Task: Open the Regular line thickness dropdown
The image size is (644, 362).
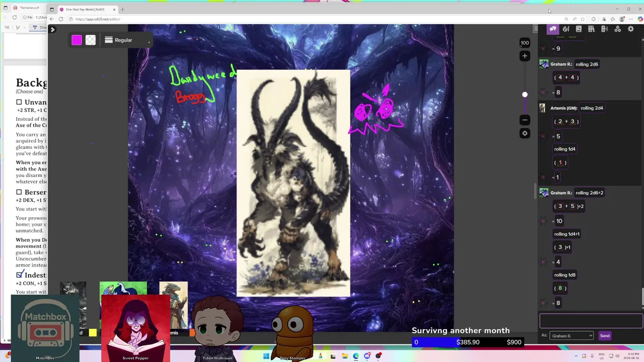Action: point(127,40)
